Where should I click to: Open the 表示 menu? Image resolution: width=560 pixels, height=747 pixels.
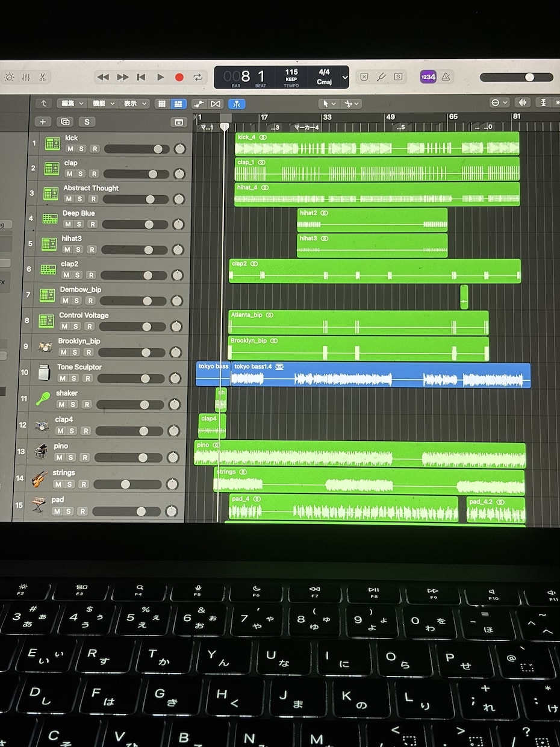(135, 104)
